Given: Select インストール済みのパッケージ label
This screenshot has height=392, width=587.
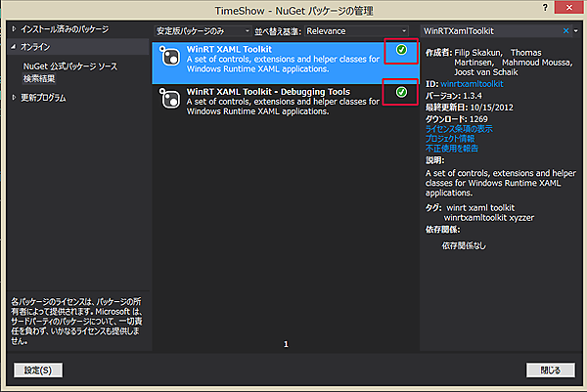Looking at the screenshot, I should pos(65,29).
